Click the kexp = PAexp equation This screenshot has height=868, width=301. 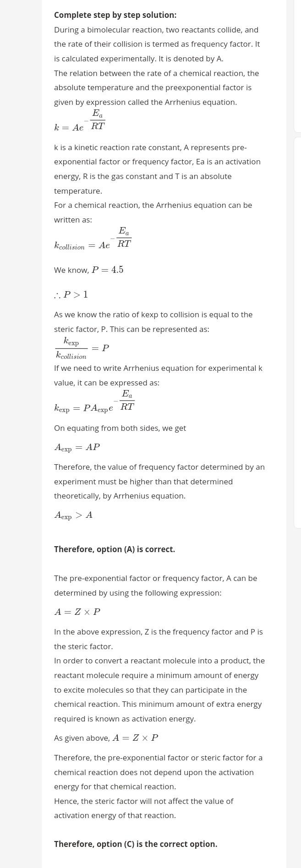click(x=94, y=402)
